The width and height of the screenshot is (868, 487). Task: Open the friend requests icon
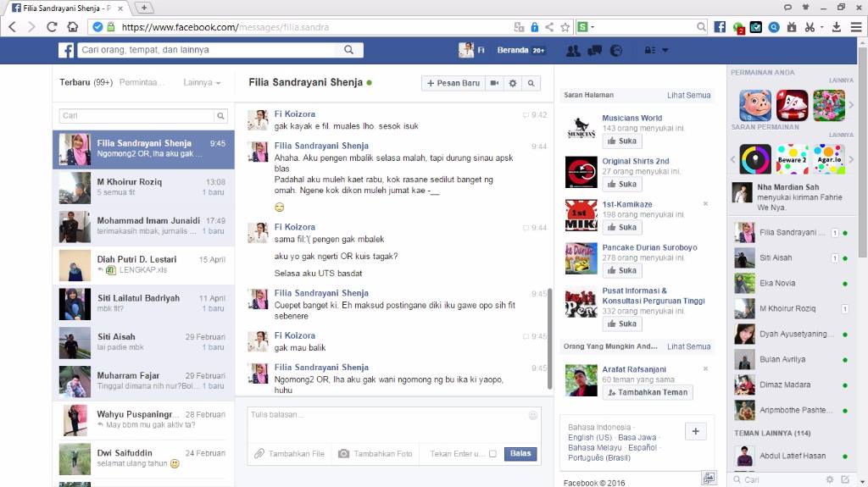coord(573,50)
